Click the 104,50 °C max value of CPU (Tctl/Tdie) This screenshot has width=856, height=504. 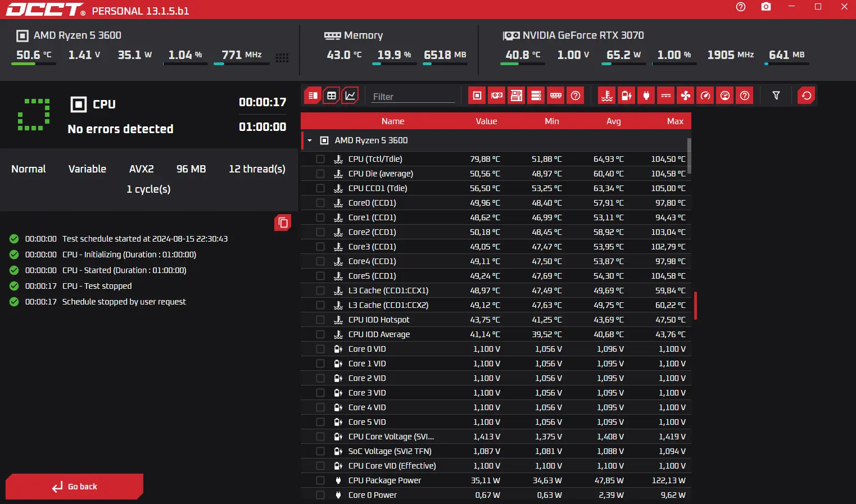[x=668, y=159]
